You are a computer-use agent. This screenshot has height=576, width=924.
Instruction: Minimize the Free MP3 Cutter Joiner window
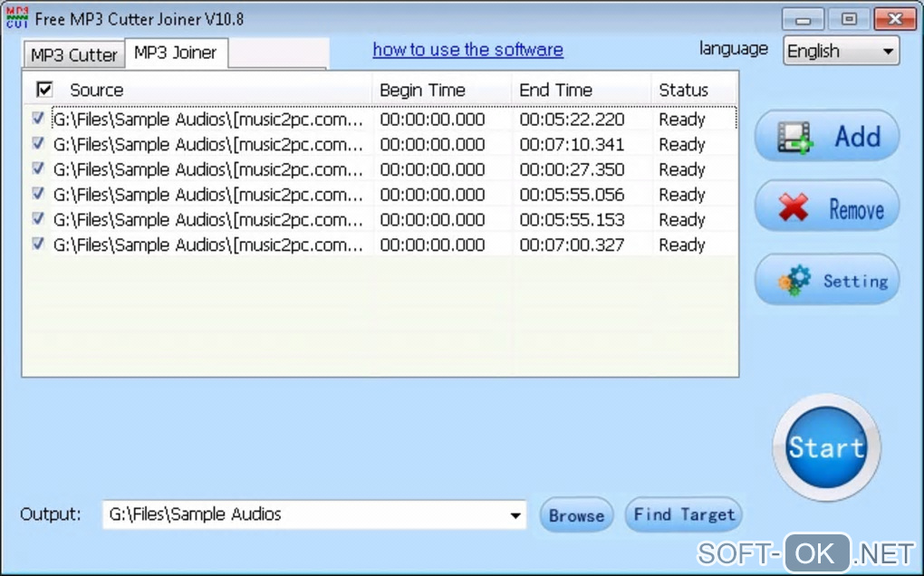[x=803, y=19]
